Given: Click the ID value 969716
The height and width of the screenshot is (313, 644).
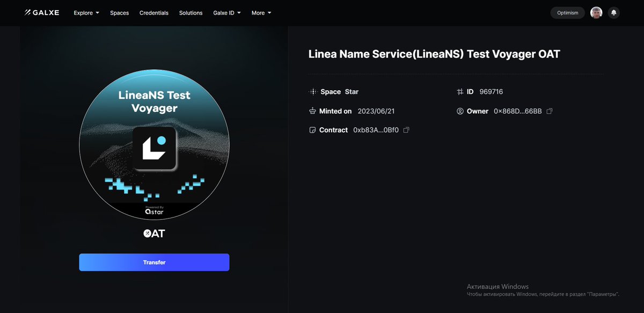Looking at the screenshot, I should pyautogui.click(x=491, y=92).
